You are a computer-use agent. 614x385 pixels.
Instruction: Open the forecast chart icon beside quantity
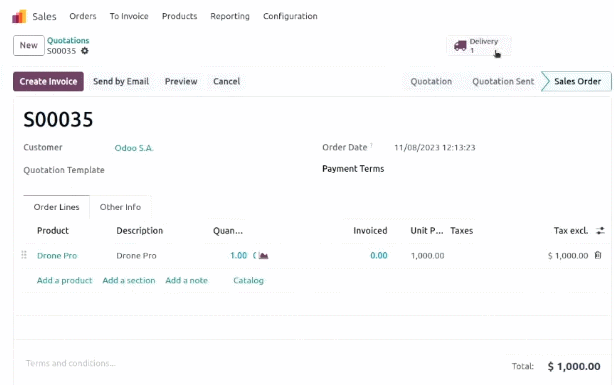[263, 256]
